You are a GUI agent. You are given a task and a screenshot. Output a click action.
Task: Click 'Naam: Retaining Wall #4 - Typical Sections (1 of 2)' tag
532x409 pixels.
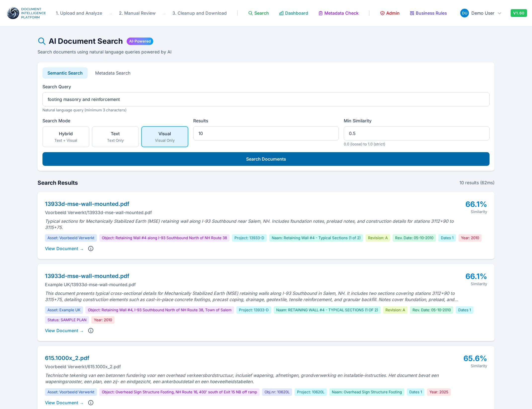(316, 238)
